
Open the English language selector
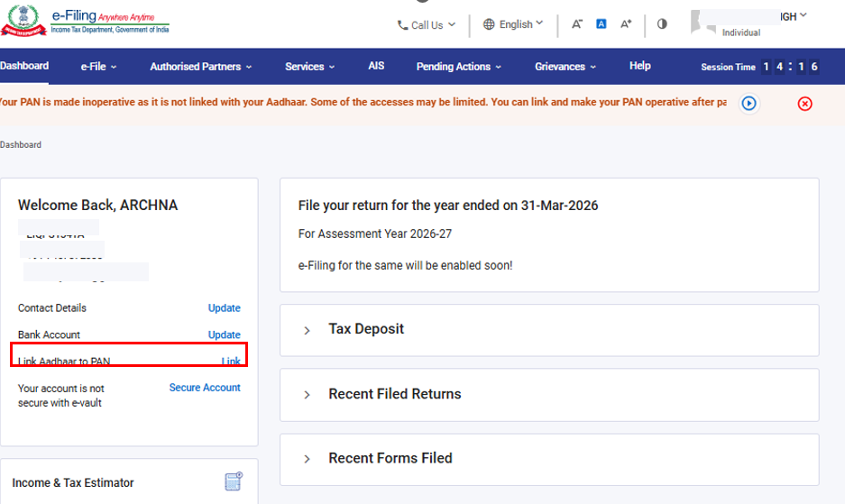click(513, 24)
